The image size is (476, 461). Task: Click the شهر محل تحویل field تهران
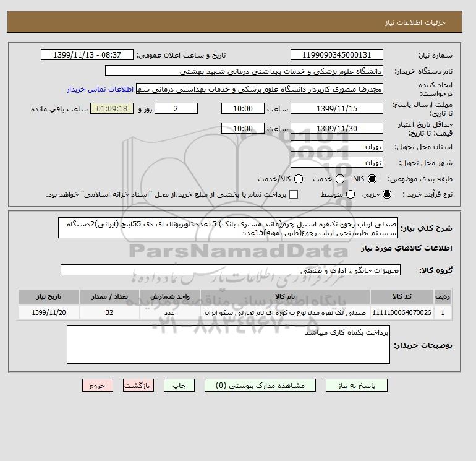[x=337, y=163]
